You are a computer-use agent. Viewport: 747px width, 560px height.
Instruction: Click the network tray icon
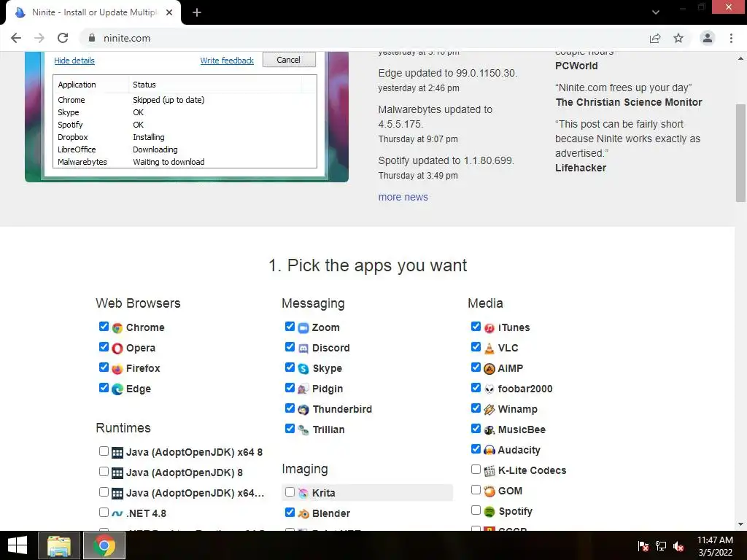(661, 546)
